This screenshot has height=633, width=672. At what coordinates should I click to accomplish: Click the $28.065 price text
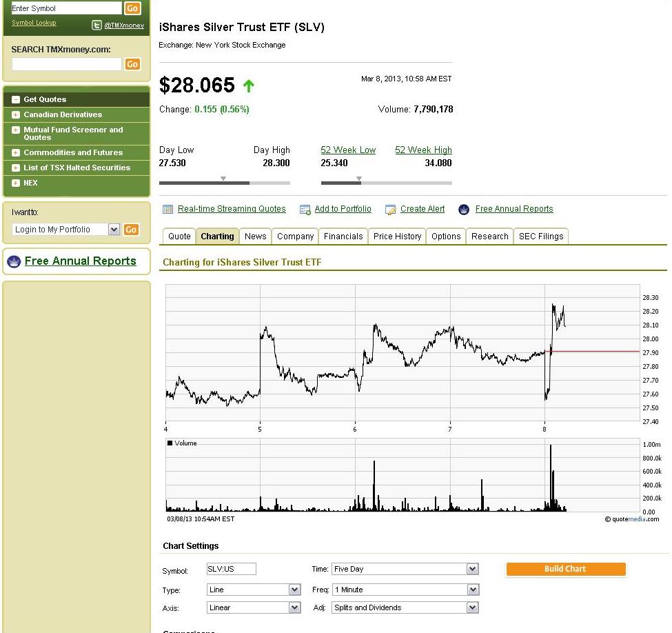(197, 85)
